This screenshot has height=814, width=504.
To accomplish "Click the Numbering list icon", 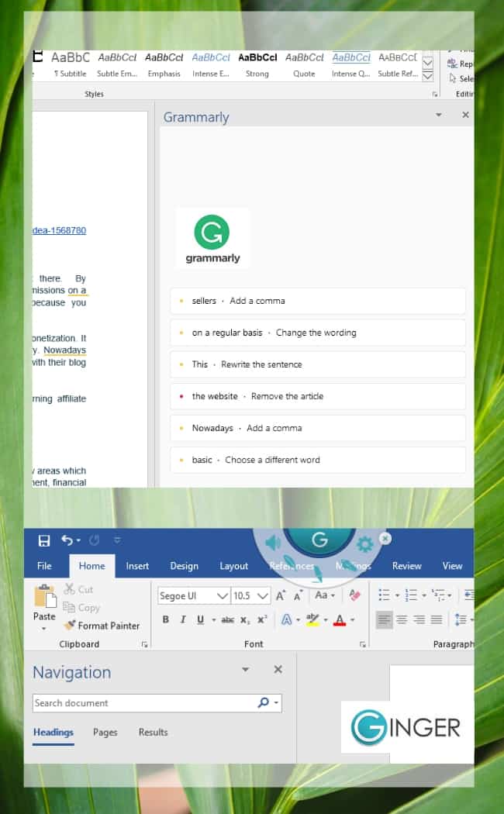I will coord(411,595).
